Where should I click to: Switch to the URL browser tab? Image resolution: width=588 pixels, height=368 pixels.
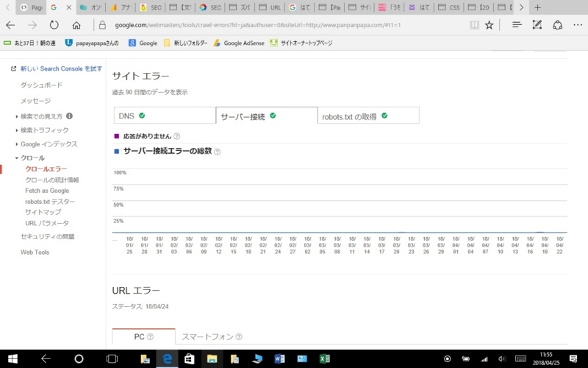270,7
